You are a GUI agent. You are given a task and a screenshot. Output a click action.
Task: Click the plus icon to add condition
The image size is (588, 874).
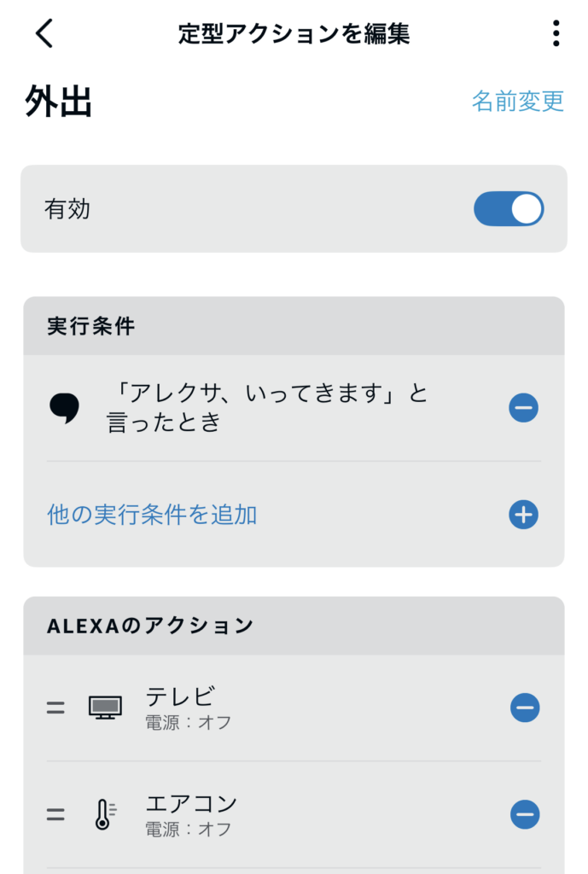(523, 515)
